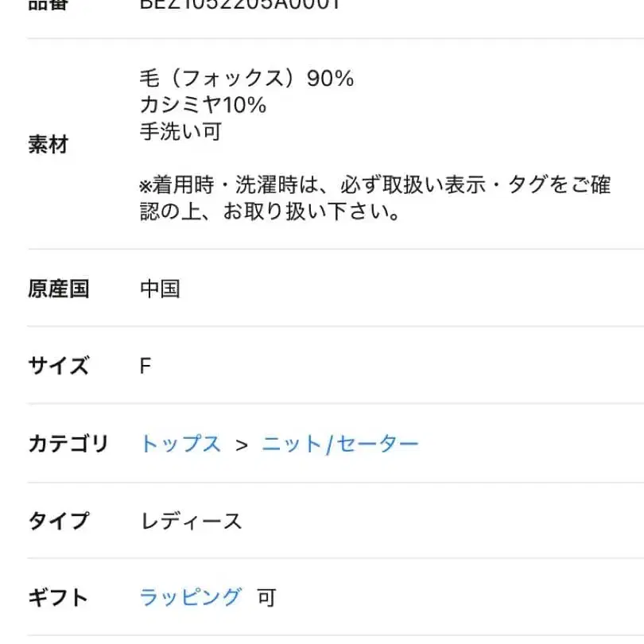Click the レディース type value

point(191,521)
